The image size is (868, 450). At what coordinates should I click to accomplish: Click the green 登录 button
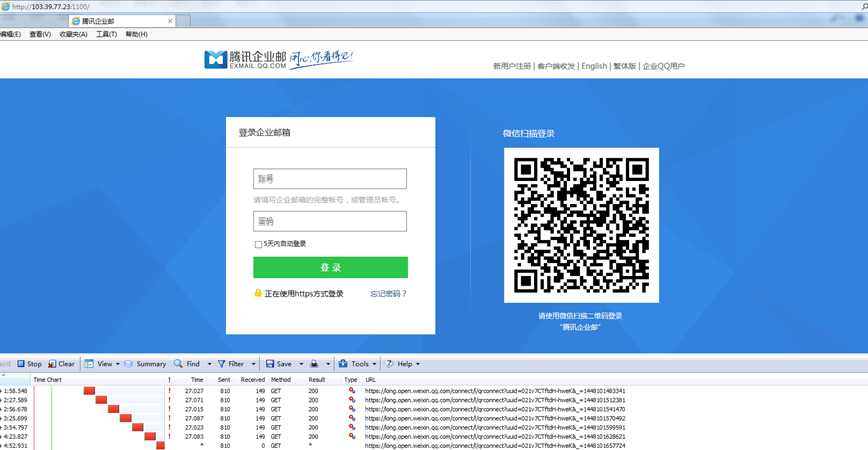(x=330, y=267)
